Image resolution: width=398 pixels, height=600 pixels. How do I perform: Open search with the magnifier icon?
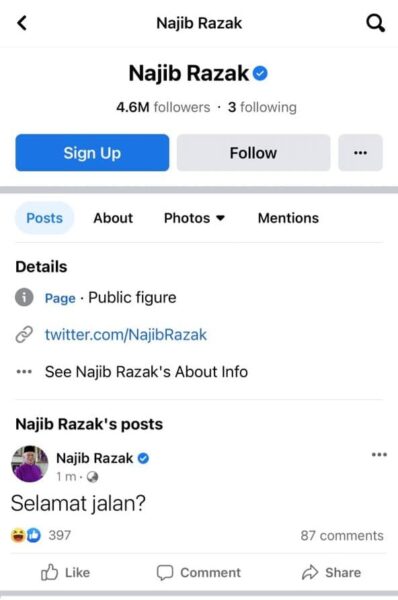tap(375, 23)
